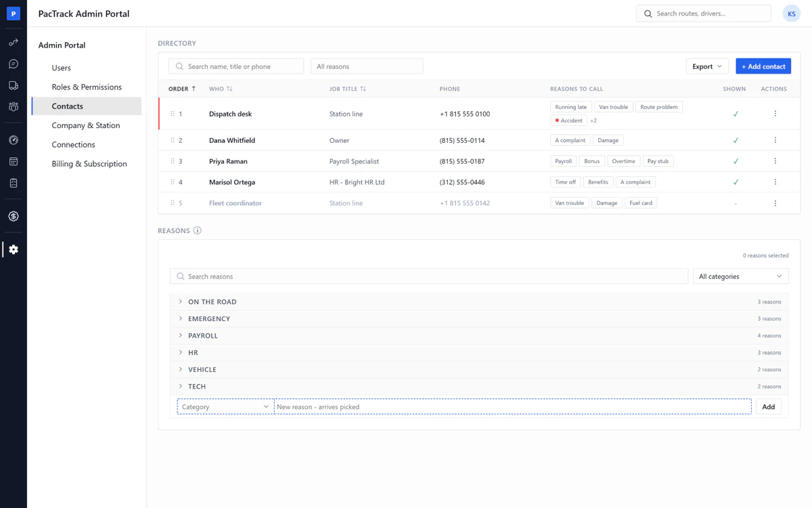Click the Add contact button
This screenshot has height=508, width=812.
point(763,66)
